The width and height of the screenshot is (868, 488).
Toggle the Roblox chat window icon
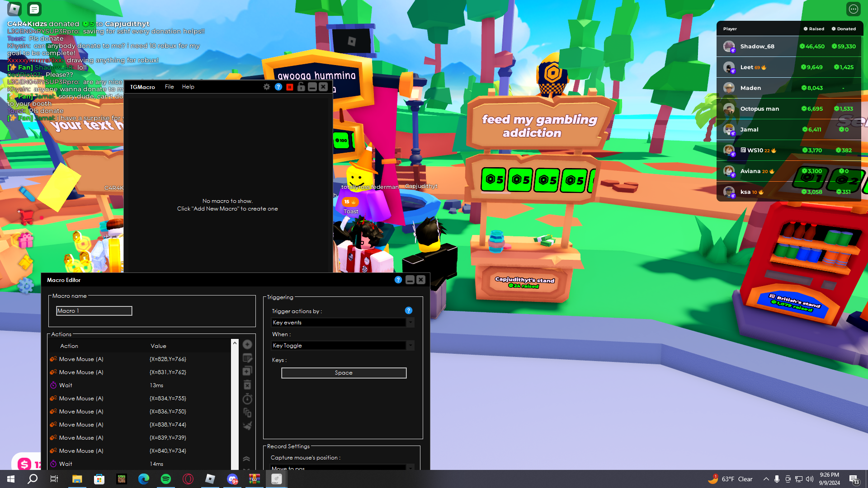pyautogui.click(x=34, y=9)
